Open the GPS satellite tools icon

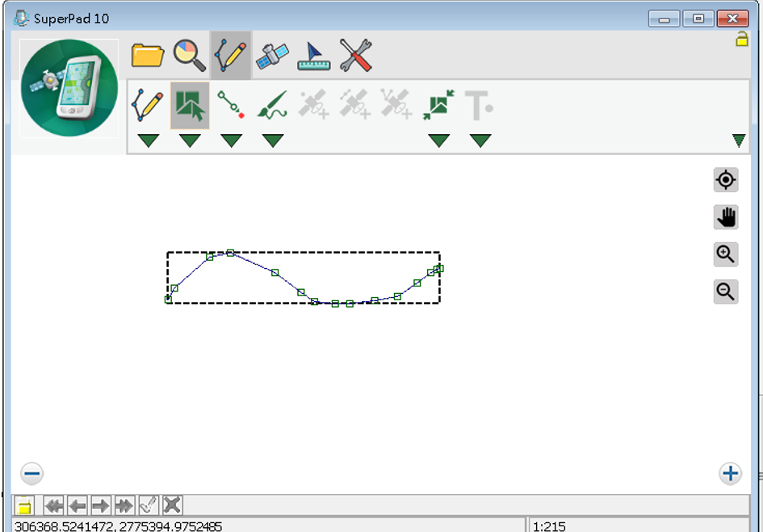point(273,56)
